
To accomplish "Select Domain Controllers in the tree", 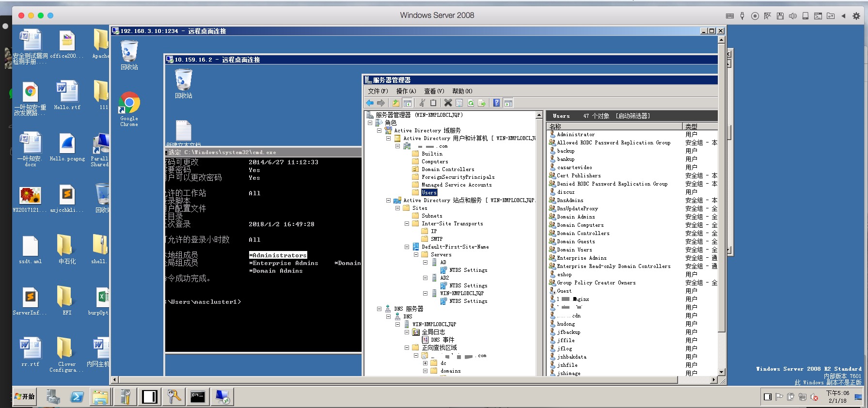I will [x=448, y=170].
